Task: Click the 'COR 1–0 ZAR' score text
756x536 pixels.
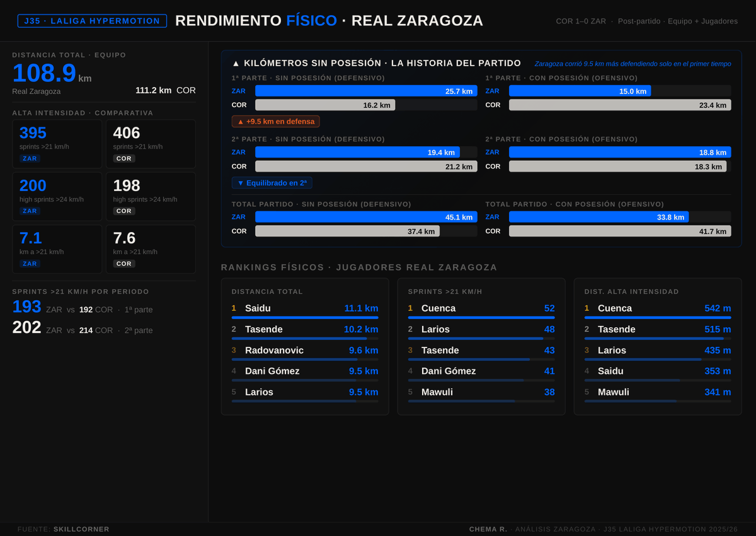Action: pos(581,21)
